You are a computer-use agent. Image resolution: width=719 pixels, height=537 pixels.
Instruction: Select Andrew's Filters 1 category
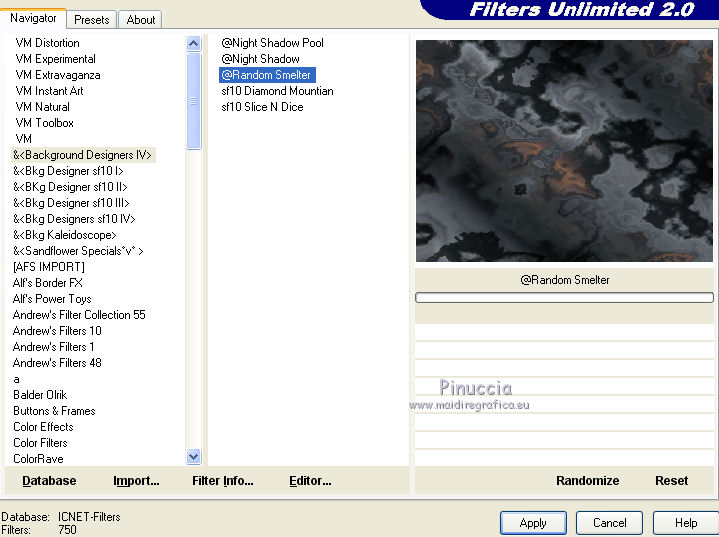point(54,347)
